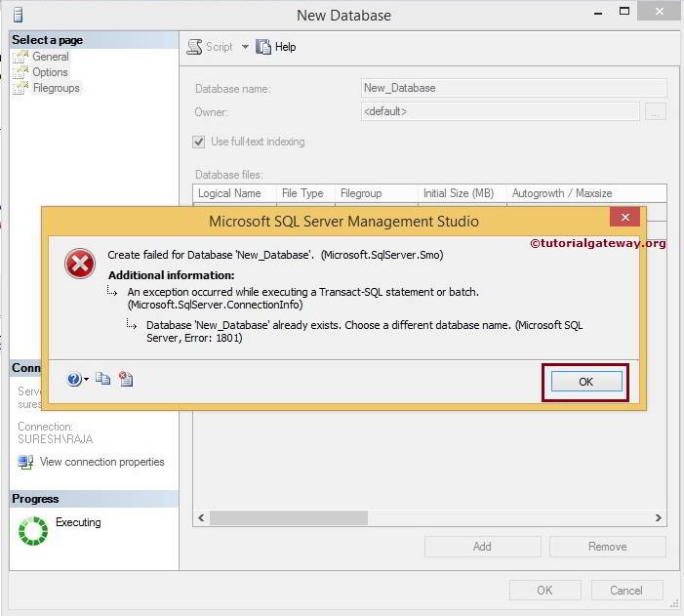Click the Initial Size (MB) column header

(x=462, y=193)
